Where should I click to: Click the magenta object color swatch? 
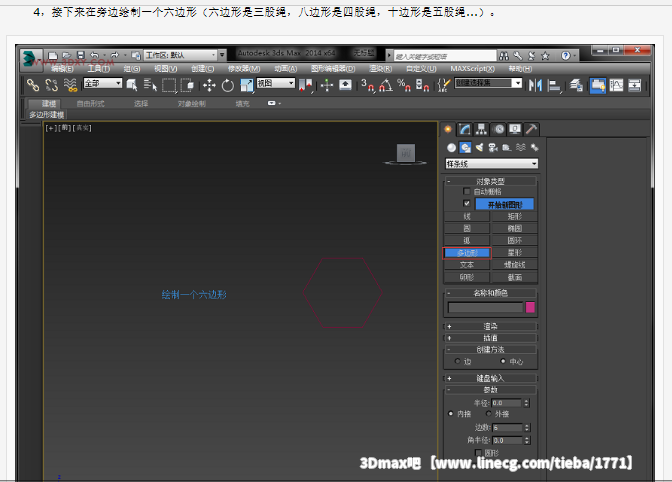pyautogui.click(x=531, y=308)
